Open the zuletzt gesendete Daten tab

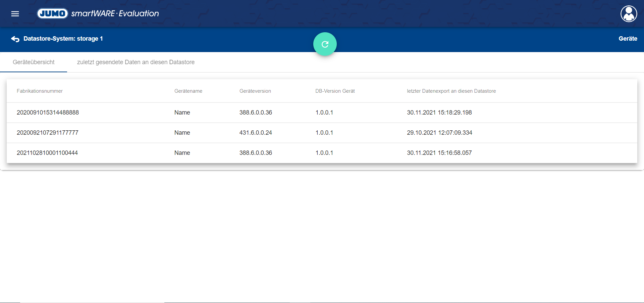click(x=136, y=62)
